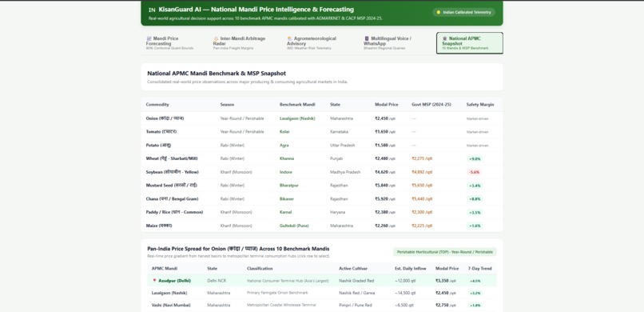644x312 pixels.
Task: Click Chana MSP value ₹5,440 /qtl
Action: coord(422,199)
